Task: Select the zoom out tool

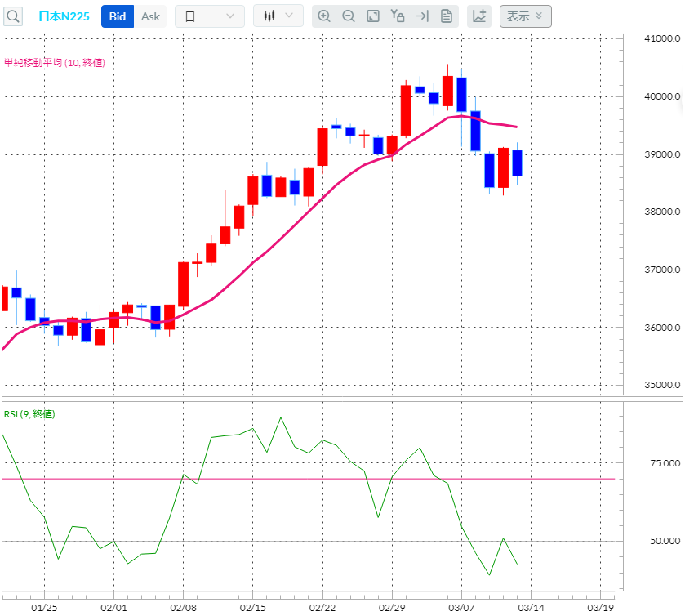Action: 349,16
